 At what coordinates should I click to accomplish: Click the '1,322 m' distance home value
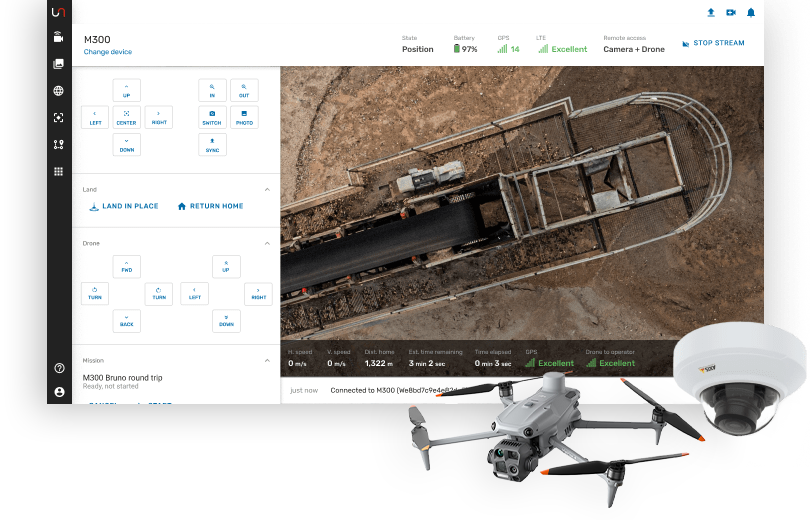[379, 364]
